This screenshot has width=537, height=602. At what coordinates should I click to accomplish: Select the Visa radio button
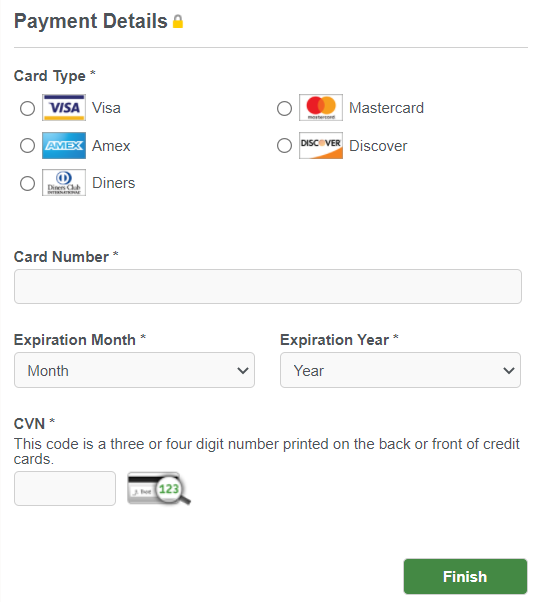(x=27, y=108)
